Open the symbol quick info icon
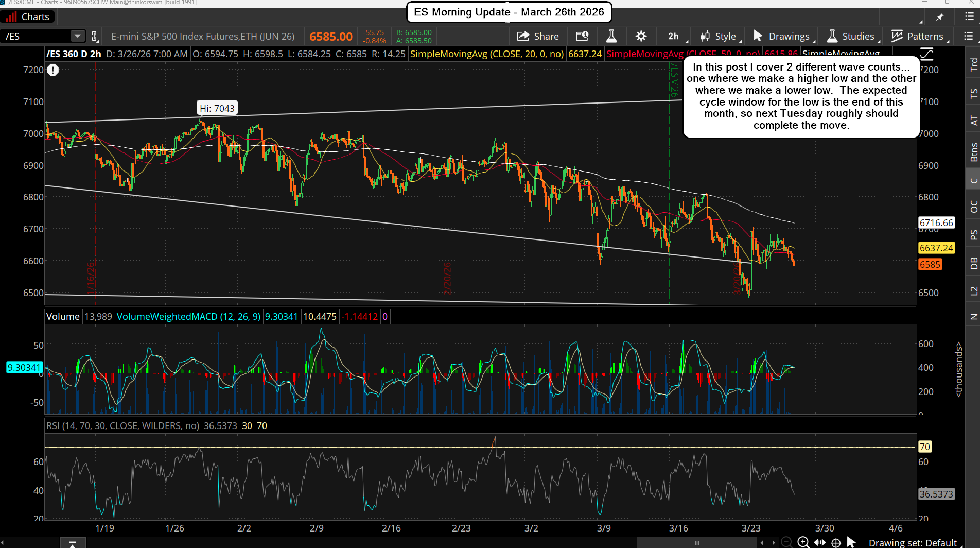This screenshot has height=548, width=980. pos(582,36)
